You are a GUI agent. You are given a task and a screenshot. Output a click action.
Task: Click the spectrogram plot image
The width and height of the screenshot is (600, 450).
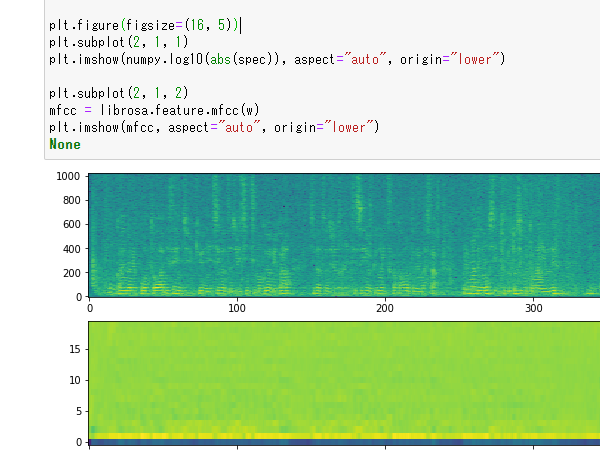tap(344, 235)
